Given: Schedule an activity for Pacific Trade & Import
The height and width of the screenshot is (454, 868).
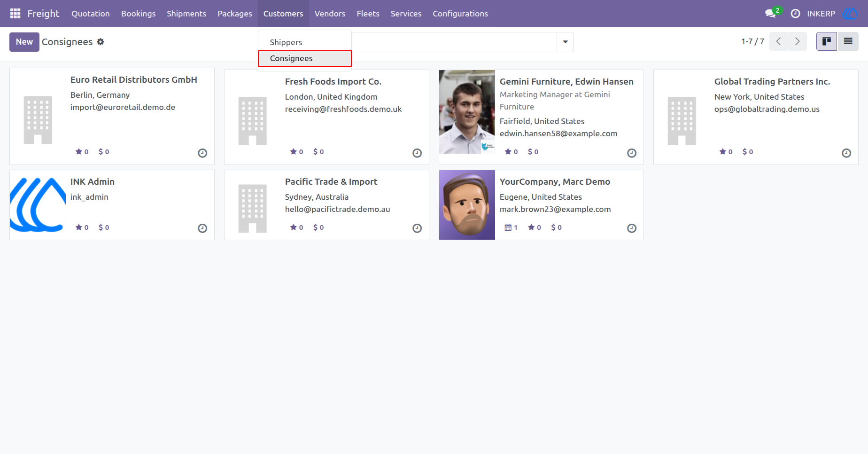Looking at the screenshot, I should coord(417,228).
